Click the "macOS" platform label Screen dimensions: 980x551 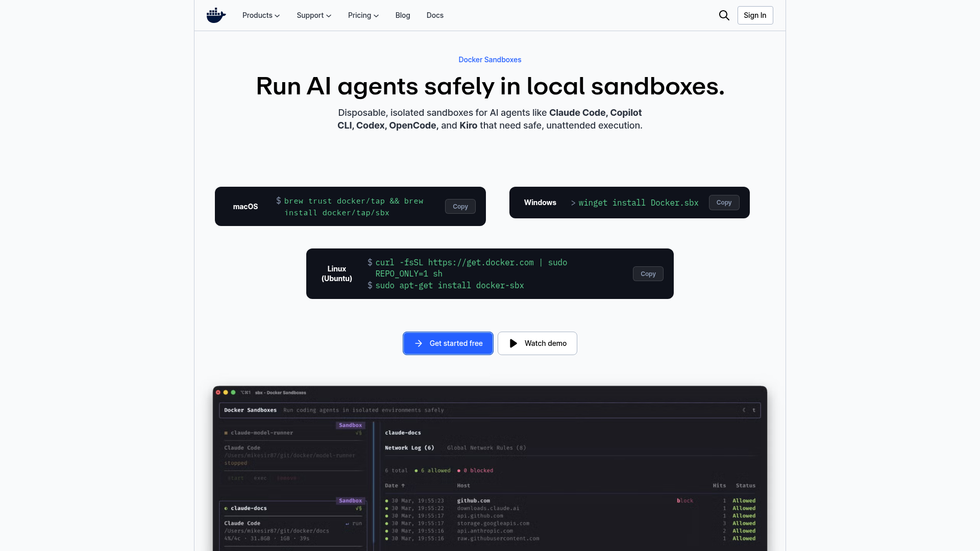246,207
